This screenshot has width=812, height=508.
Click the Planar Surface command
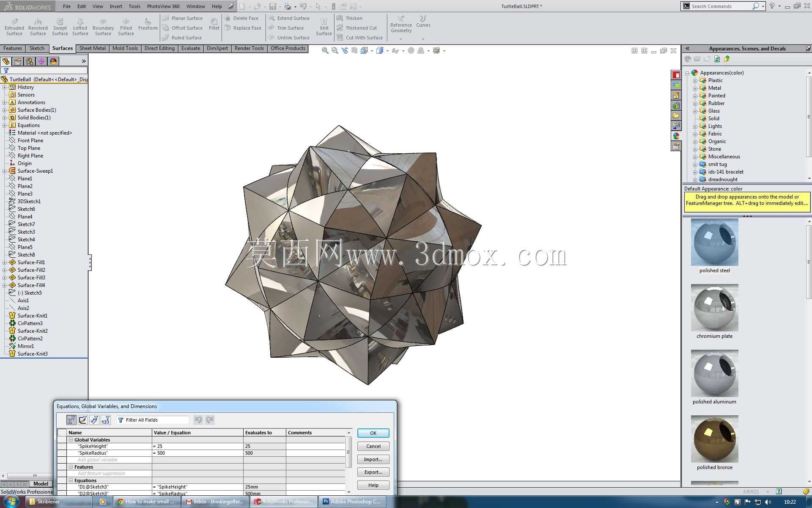pyautogui.click(x=183, y=18)
